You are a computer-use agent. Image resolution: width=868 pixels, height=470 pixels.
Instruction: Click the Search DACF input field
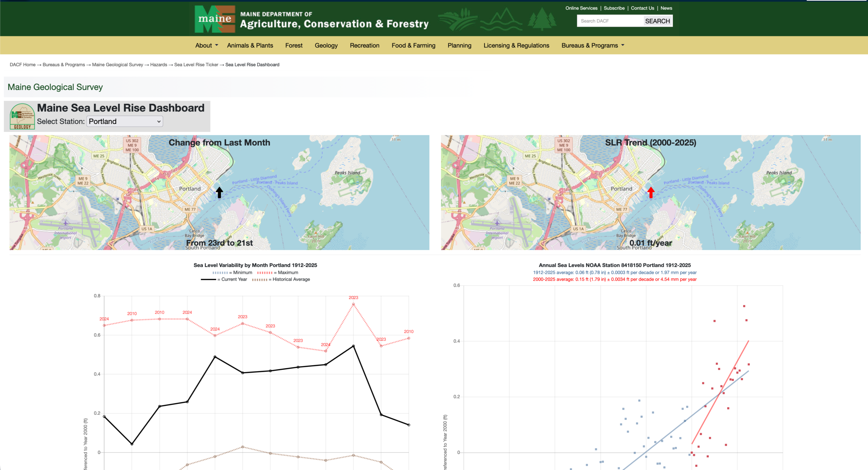tap(610, 21)
